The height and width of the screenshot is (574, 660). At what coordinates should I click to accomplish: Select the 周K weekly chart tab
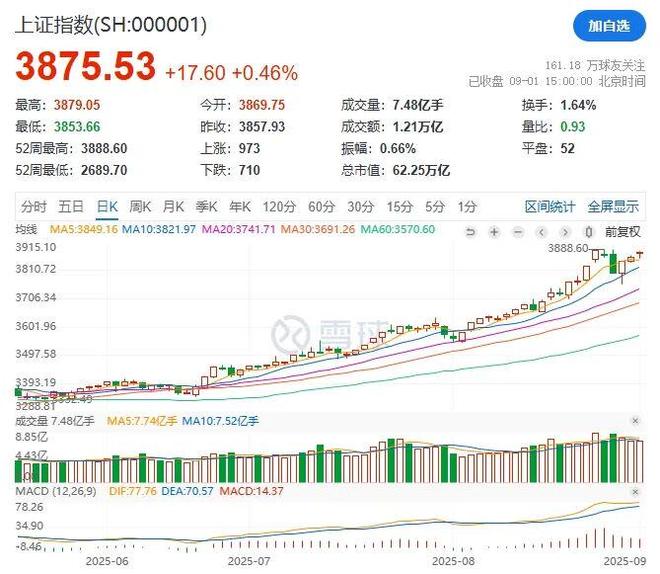tap(141, 207)
